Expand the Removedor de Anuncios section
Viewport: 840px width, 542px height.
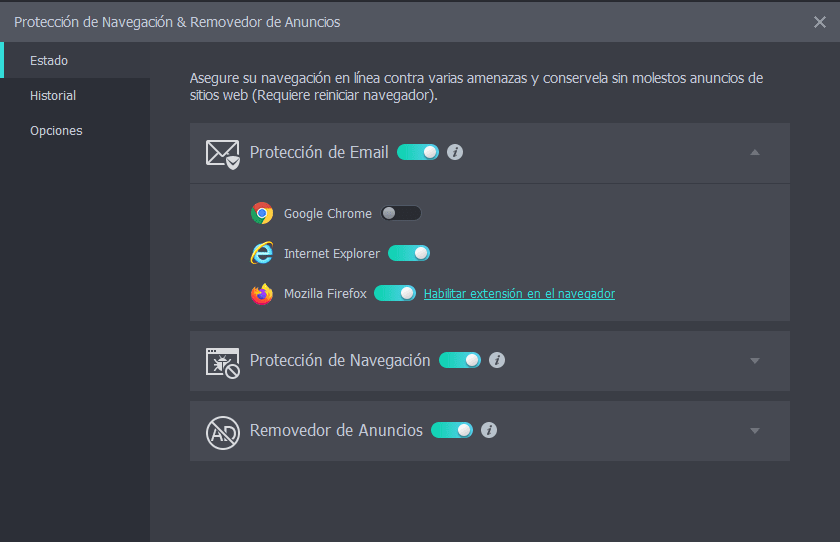pyautogui.click(x=755, y=431)
